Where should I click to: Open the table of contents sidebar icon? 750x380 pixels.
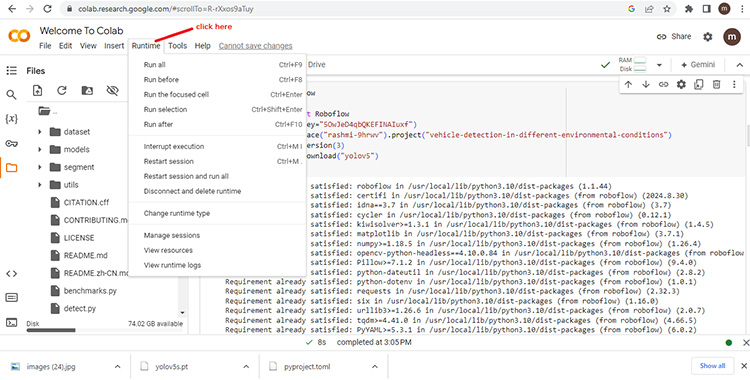(11, 71)
